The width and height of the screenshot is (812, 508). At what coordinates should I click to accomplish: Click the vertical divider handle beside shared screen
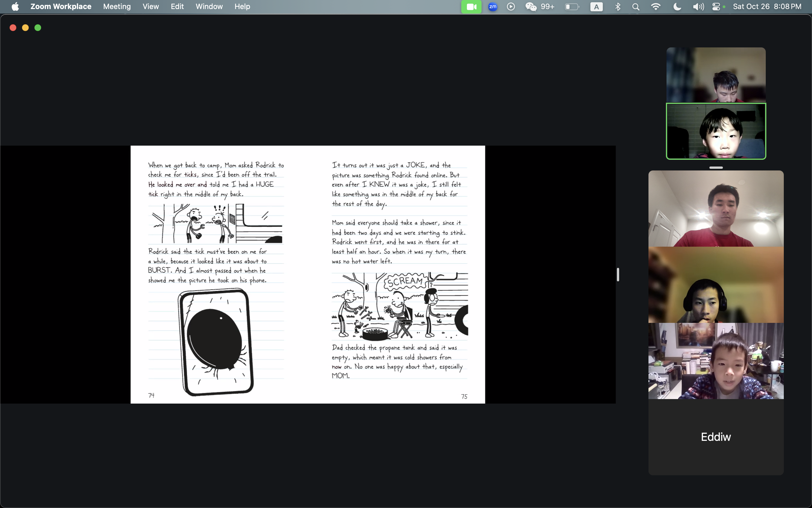pos(618,275)
